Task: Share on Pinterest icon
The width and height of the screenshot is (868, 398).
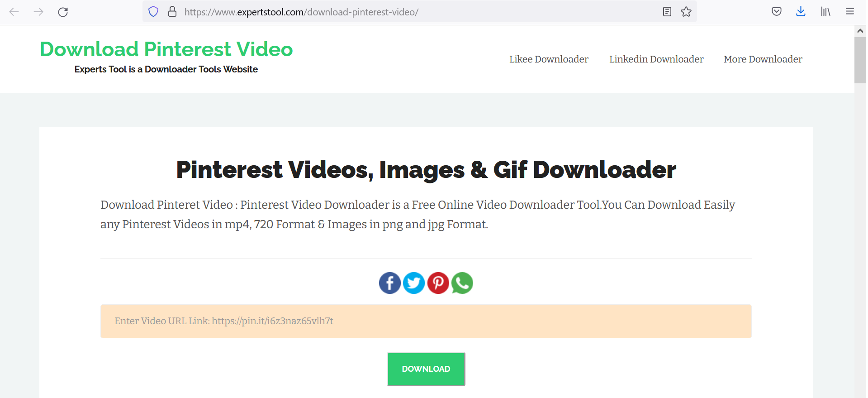Action: click(x=438, y=283)
